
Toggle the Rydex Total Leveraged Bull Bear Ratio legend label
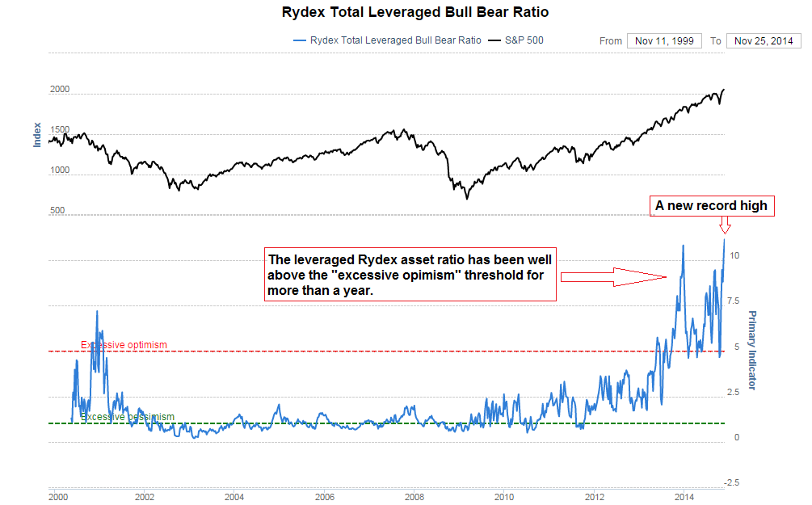(x=396, y=40)
